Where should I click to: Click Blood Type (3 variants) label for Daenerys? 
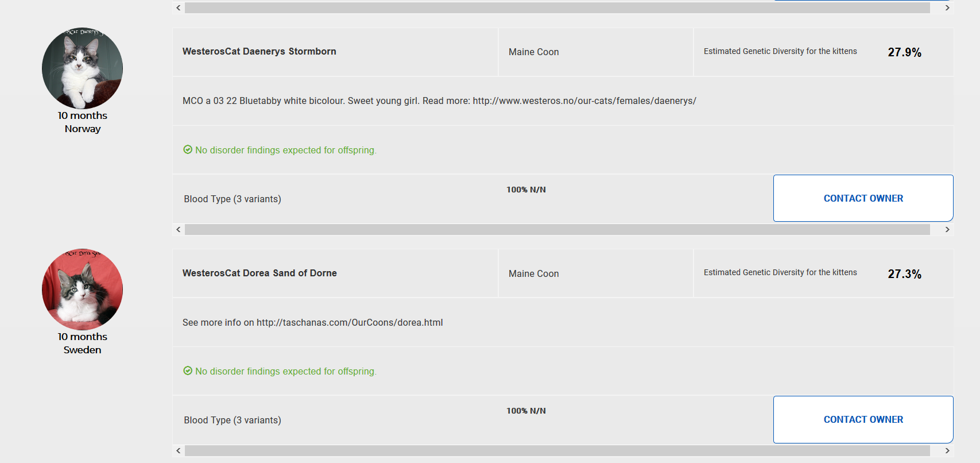tap(233, 199)
